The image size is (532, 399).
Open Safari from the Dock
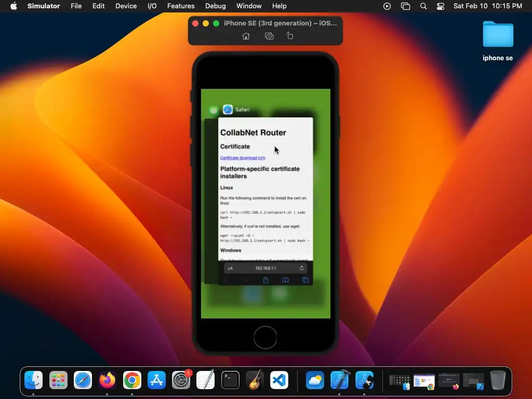tap(83, 380)
